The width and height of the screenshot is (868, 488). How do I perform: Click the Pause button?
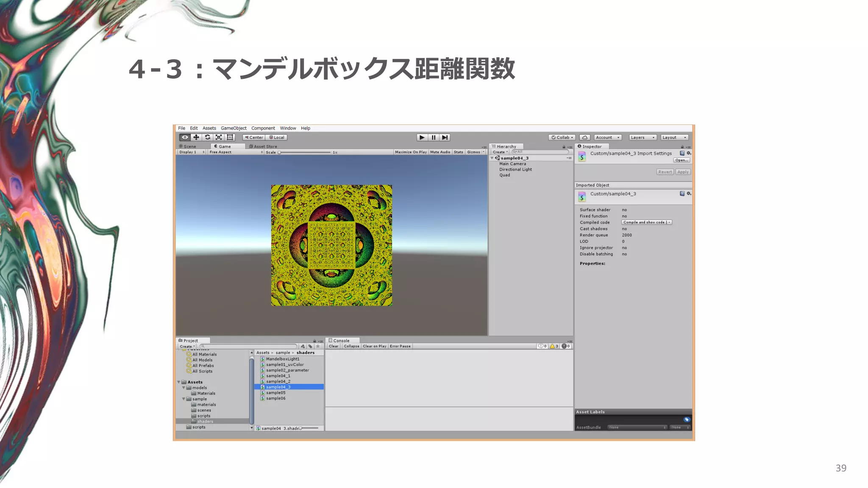pos(433,137)
